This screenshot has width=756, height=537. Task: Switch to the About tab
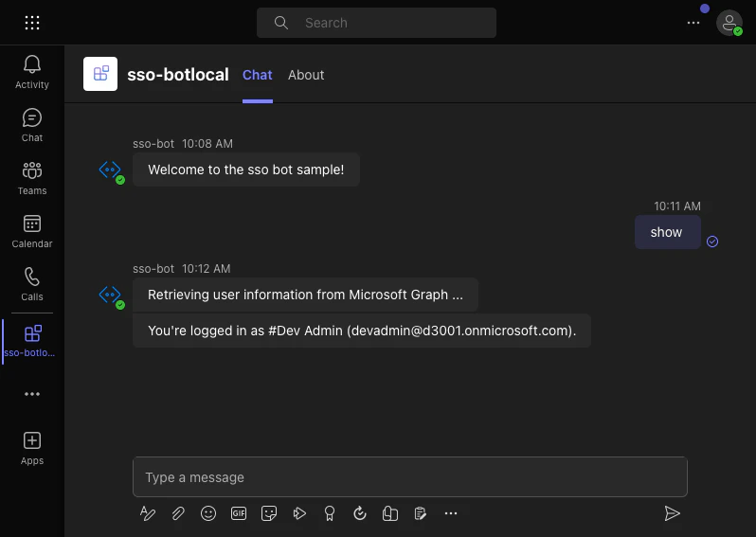pos(306,75)
